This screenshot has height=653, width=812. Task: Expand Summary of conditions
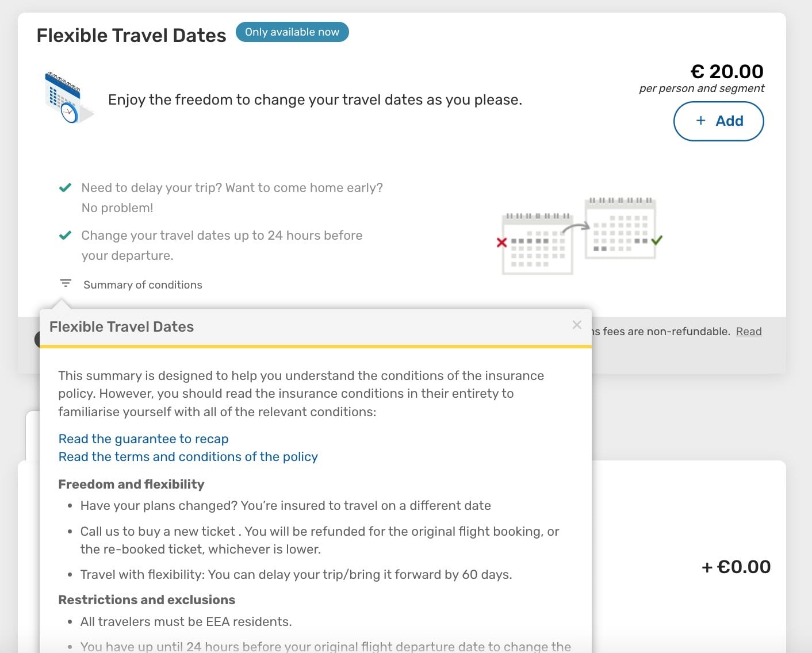[143, 285]
